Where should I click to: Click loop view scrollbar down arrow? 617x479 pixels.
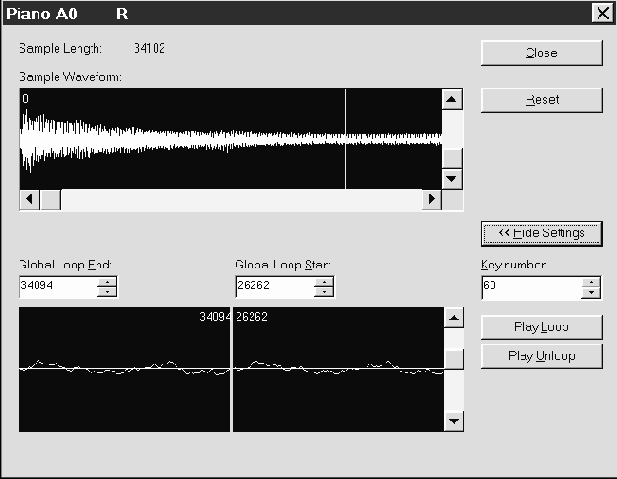point(454,421)
